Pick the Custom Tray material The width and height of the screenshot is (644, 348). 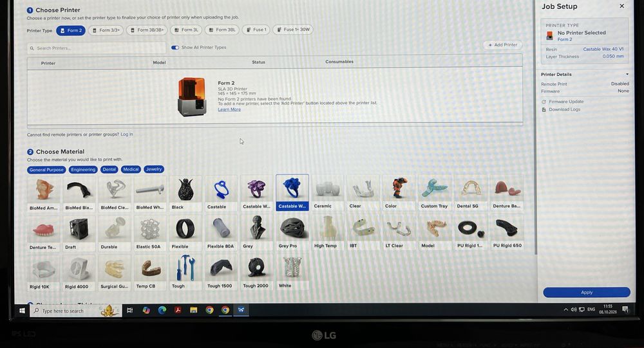[x=435, y=192]
